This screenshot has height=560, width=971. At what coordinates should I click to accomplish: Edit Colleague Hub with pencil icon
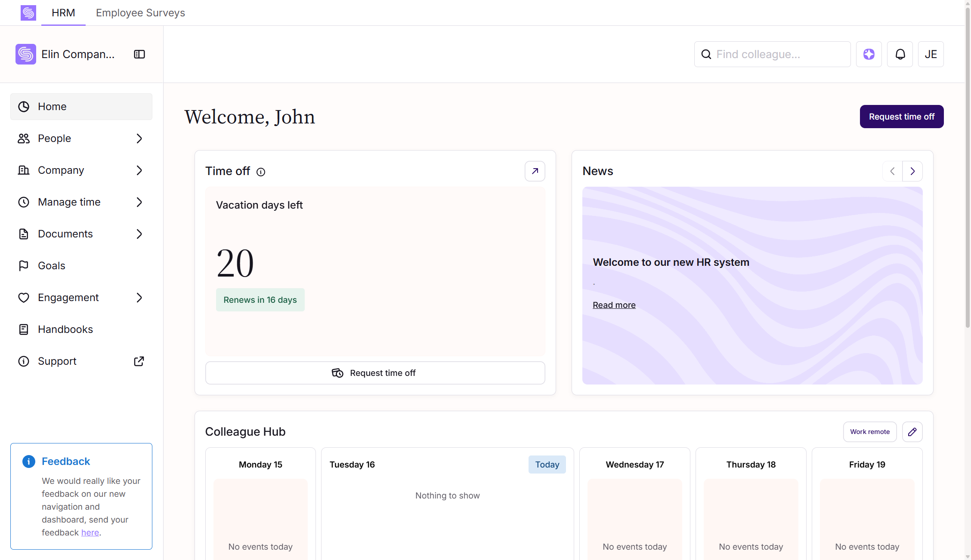912,432
